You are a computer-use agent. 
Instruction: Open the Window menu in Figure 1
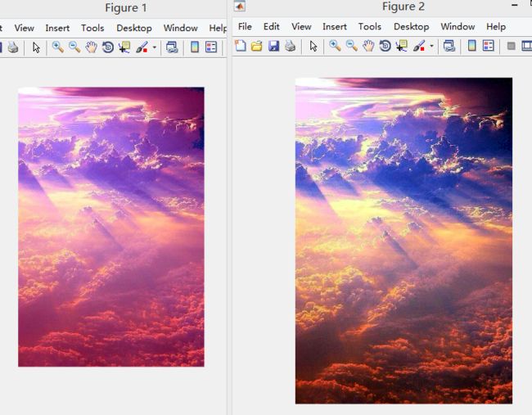pos(181,28)
